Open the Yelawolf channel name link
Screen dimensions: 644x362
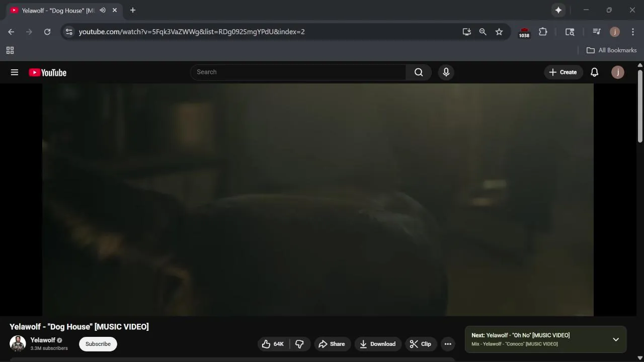[x=43, y=340]
